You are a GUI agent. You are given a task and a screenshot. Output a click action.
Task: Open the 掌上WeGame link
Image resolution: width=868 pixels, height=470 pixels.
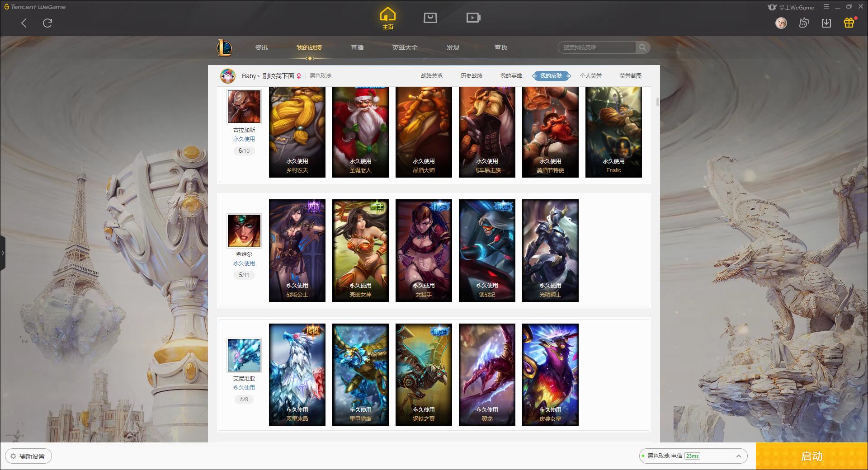[x=791, y=7]
